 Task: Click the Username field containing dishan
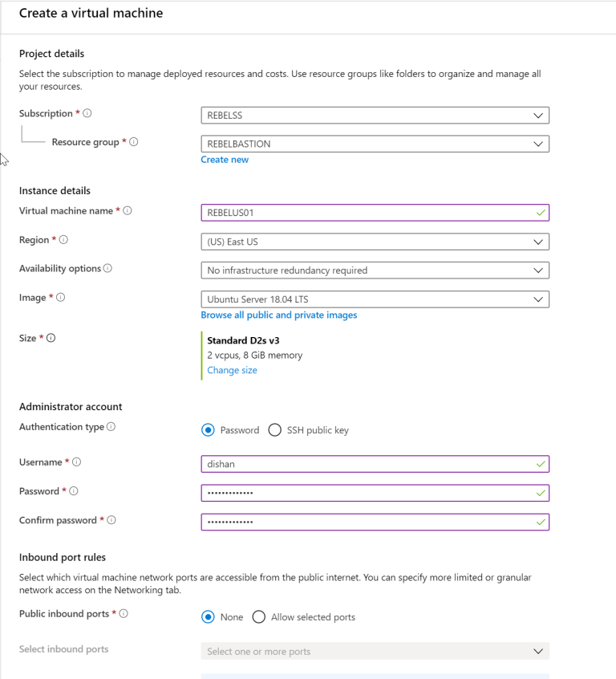pyautogui.click(x=375, y=464)
